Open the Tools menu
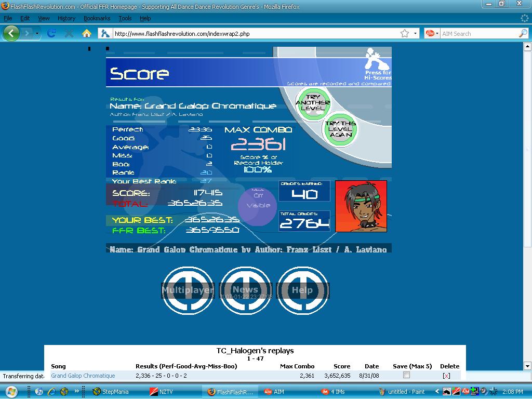The height and width of the screenshot is (399, 532). [125, 18]
